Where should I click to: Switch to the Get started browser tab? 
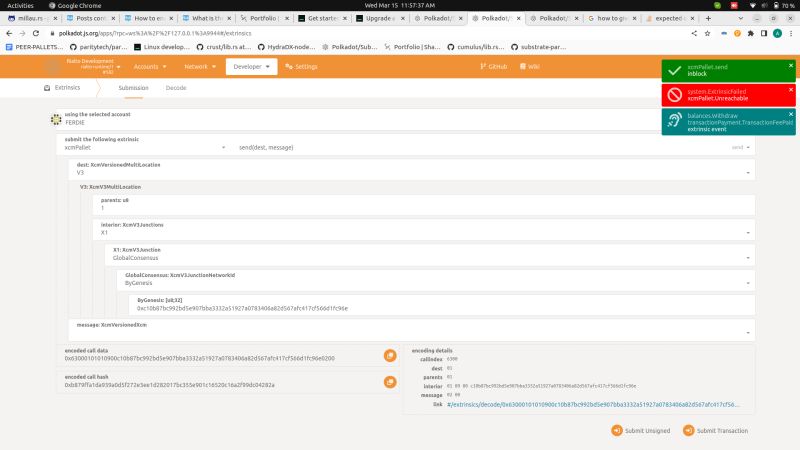tap(322, 18)
